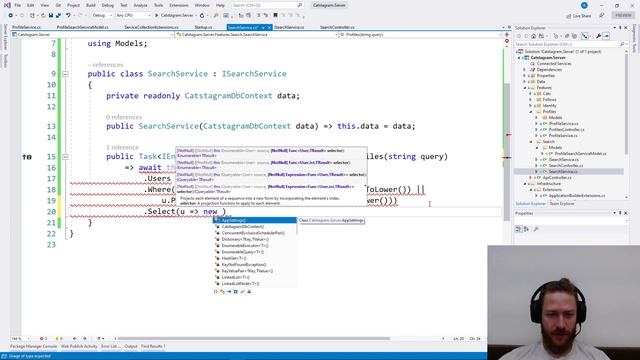Click the search magnifier in title bar
Viewport: 640px width, 360px height.
tap(300, 5)
